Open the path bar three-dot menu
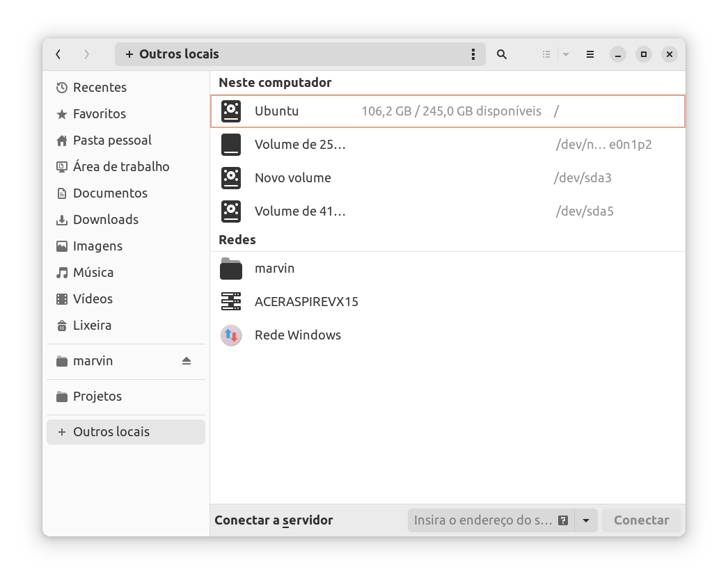 click(x=473, y=54)
